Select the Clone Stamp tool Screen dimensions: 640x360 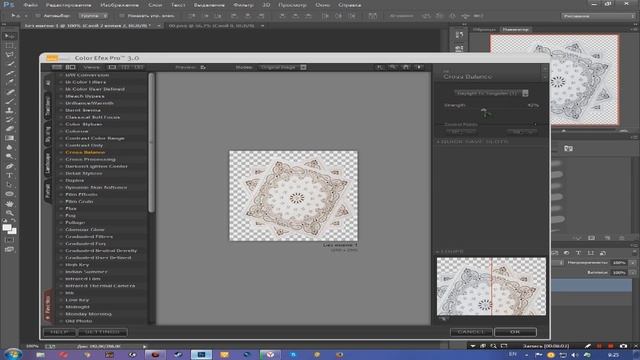[9, 110]
